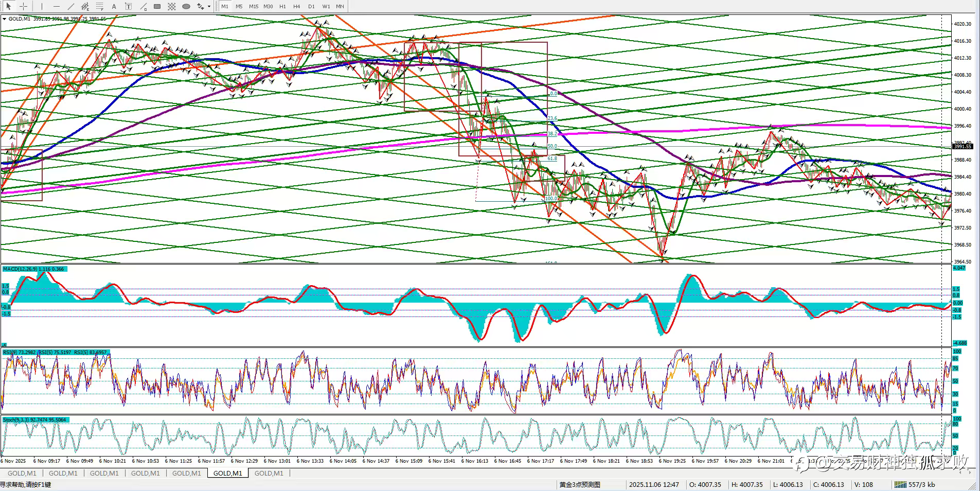
Task: Select the Cursor pointer tool
Action: tap(9, 7)
